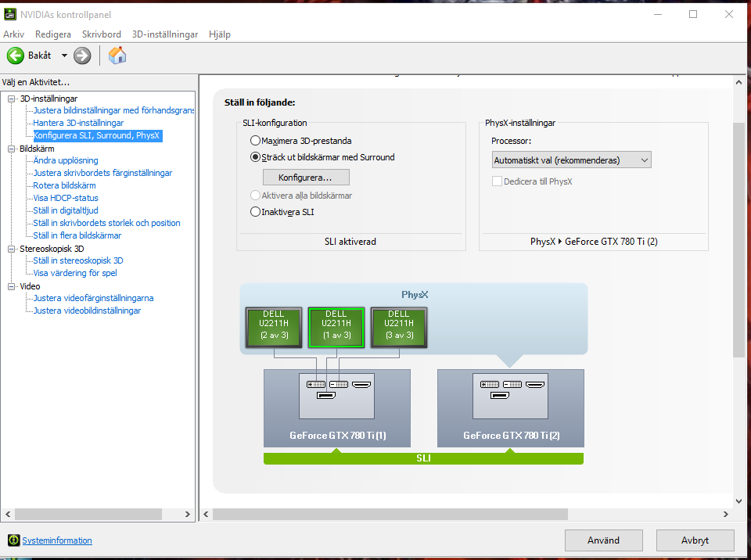The height and width of the screenshot is (560, 751).
Task: Click second DVI port on GTX 780 Ti (2)
Action: tap(512, 384)
